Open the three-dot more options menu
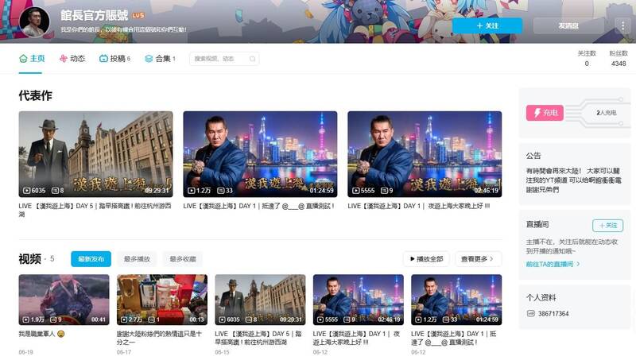Viewport: 636px width, 364px height. click(x=623, y=25)
